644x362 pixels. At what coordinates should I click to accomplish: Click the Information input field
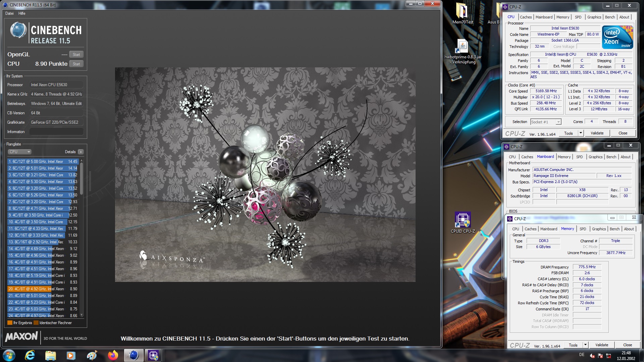coord(56,132)
